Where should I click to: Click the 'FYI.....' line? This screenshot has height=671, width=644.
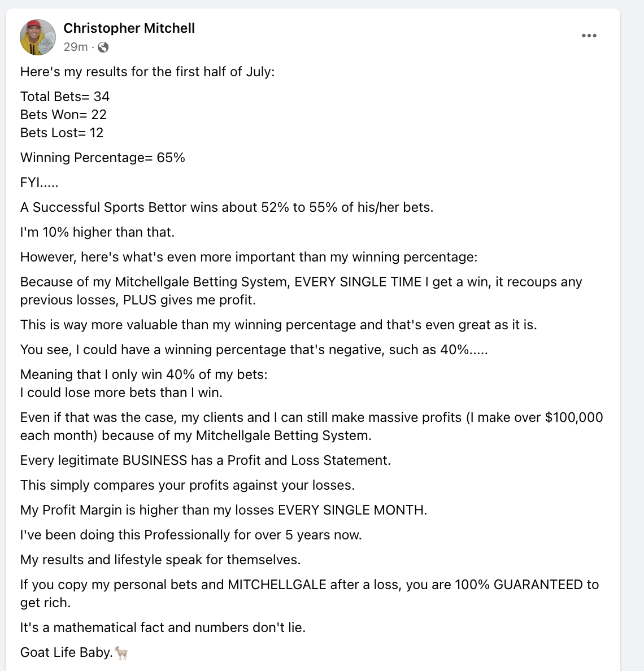[x=39, y=182]
